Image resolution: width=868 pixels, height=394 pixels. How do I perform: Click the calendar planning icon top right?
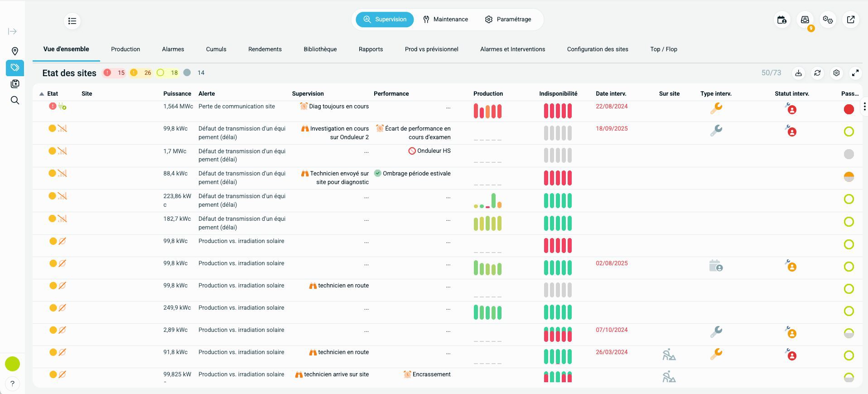[782, 20]
